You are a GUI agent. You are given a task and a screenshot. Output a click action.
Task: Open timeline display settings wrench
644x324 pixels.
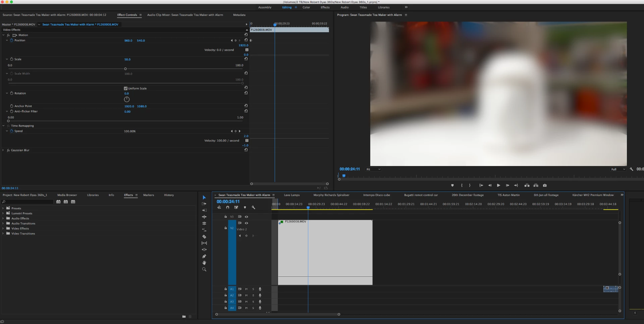pyautogui.click(x=254, y=208)
